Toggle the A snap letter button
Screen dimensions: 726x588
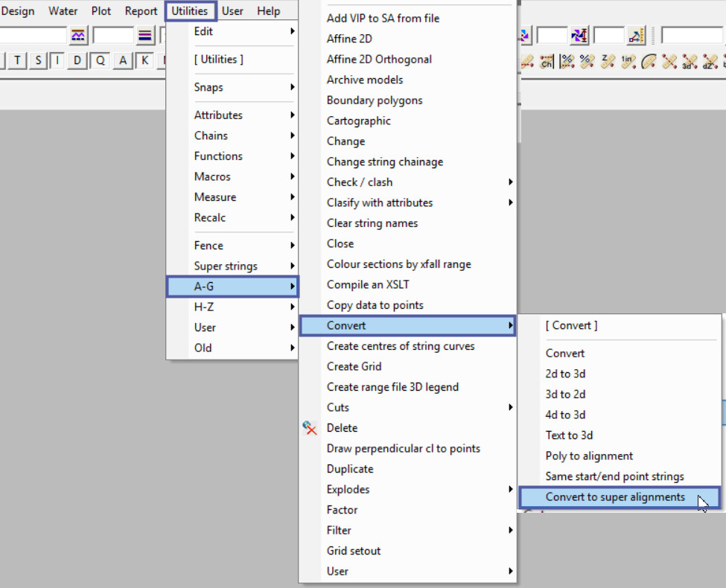coord(123,60)
